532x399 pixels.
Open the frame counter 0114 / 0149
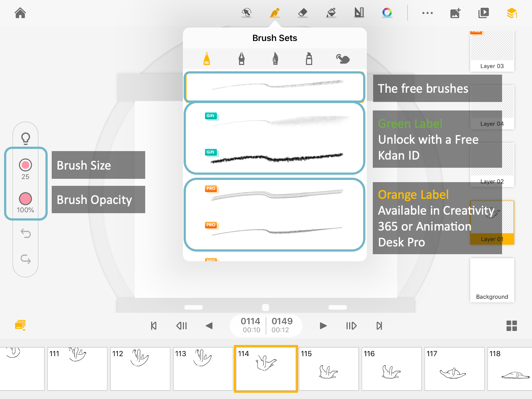point(266,325)
